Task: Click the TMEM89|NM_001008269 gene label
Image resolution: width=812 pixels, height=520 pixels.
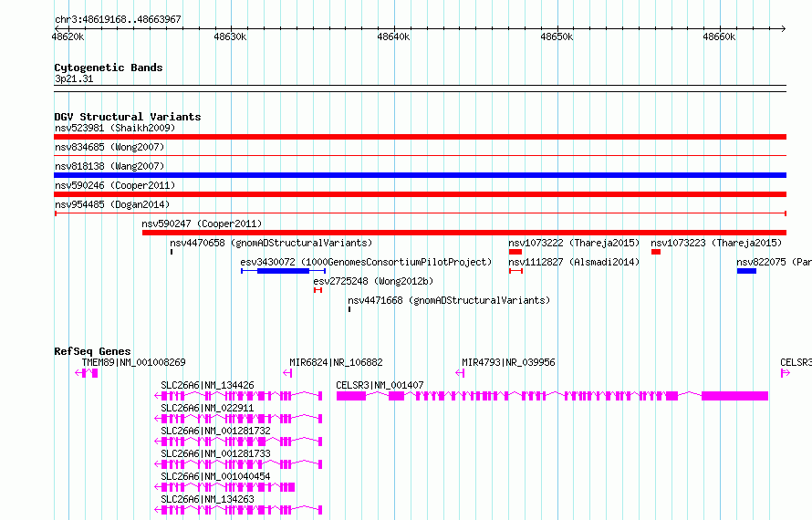Action: (133, 362)
